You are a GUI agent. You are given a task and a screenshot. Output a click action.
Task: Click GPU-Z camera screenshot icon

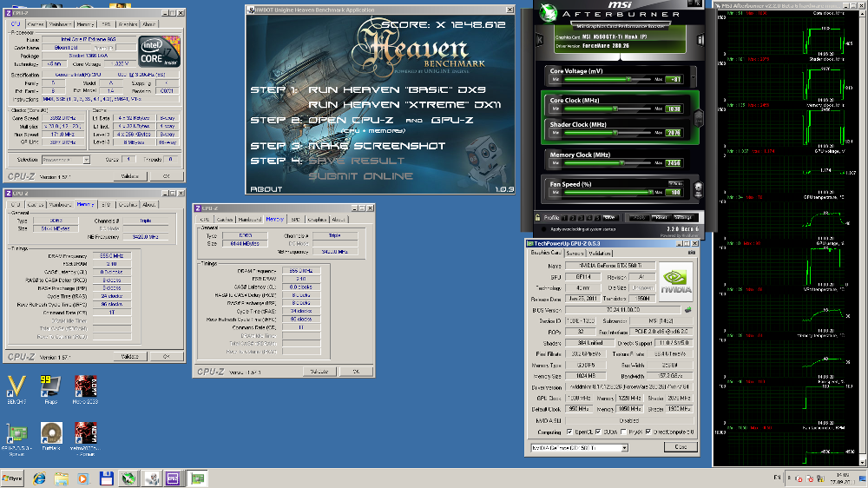692,253
